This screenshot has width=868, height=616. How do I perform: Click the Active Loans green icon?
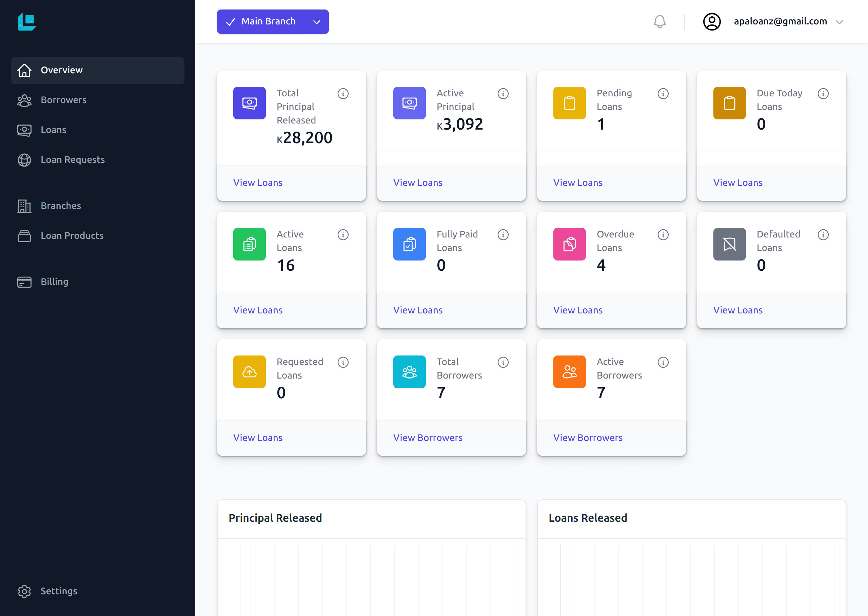click(250, 244)
